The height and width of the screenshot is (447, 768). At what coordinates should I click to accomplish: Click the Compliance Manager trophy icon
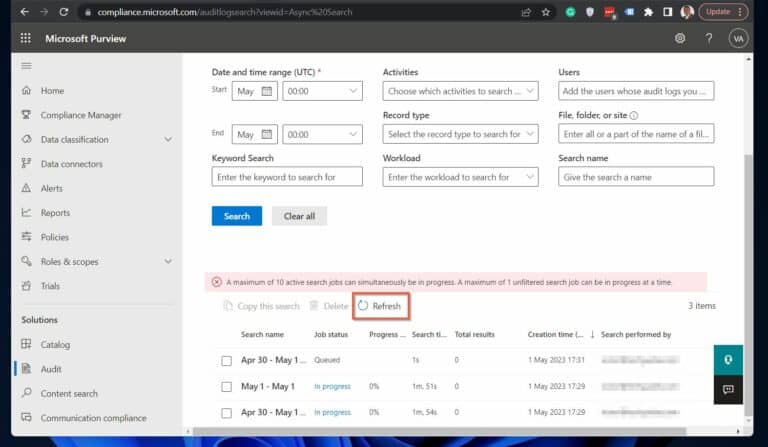(26, 115)
